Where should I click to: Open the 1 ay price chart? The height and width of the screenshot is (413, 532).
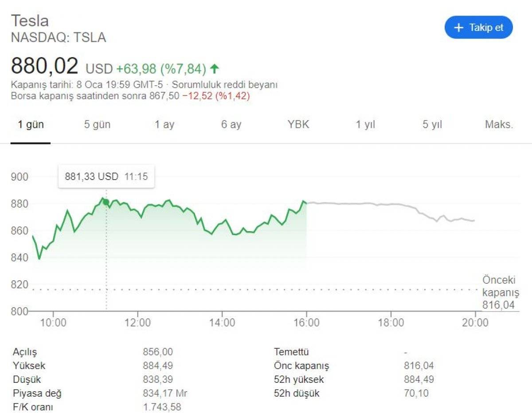coord(164,125)
